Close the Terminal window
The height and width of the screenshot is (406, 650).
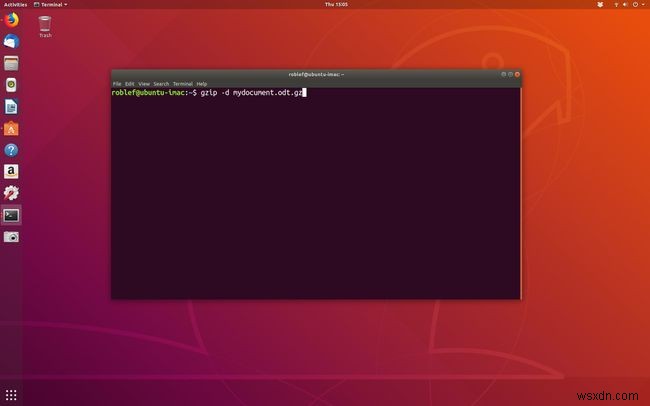[x=517, y=74]
